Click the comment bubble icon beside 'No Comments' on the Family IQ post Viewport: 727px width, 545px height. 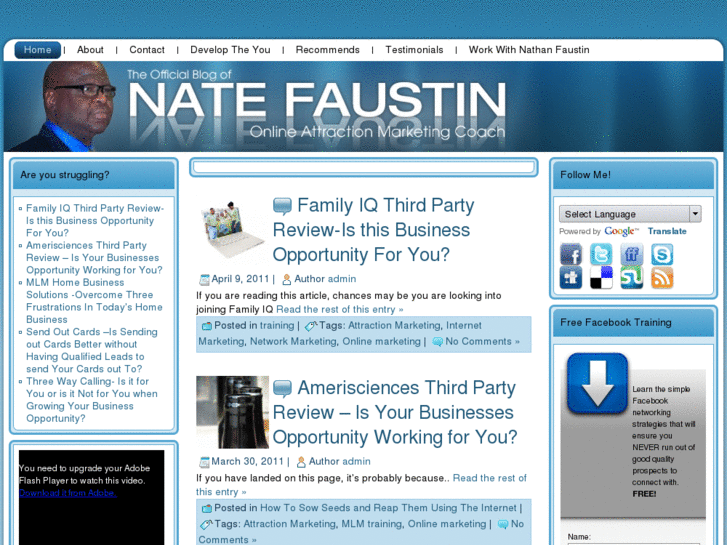437,342
